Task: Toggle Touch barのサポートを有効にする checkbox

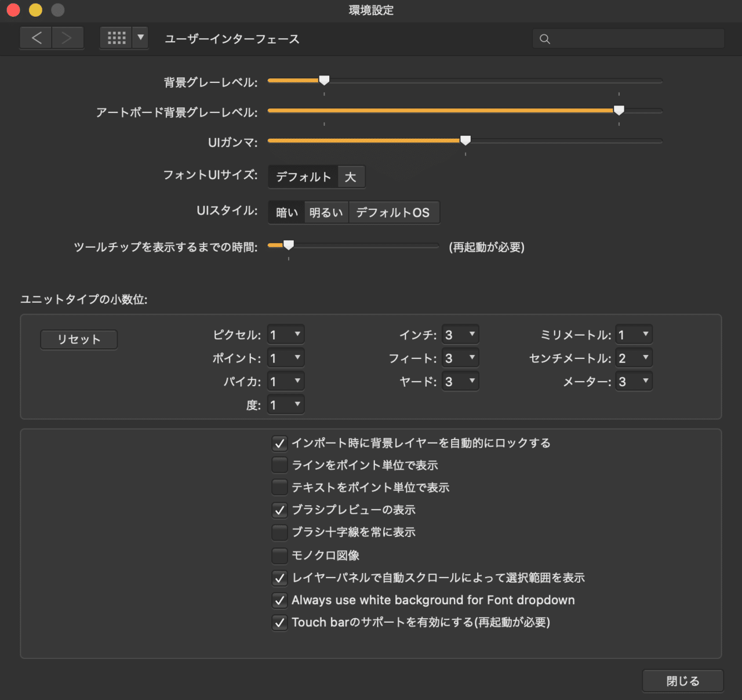Action: [279, 622]
